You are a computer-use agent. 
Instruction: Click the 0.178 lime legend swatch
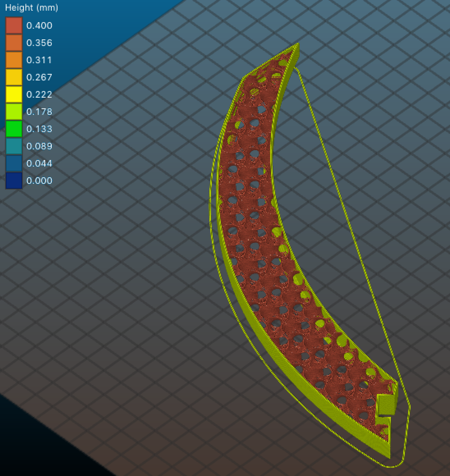tap(14, 112)
